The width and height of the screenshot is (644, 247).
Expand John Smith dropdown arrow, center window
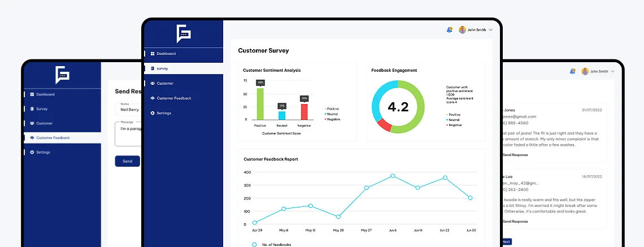coord(490,30)
